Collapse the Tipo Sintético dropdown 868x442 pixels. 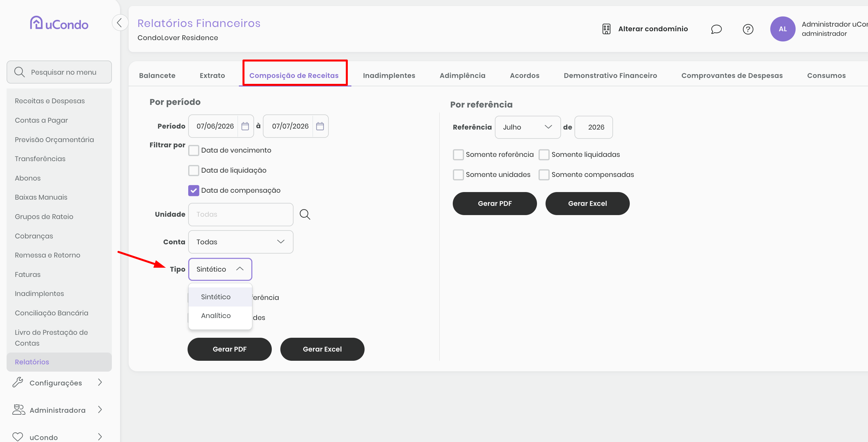220,269
